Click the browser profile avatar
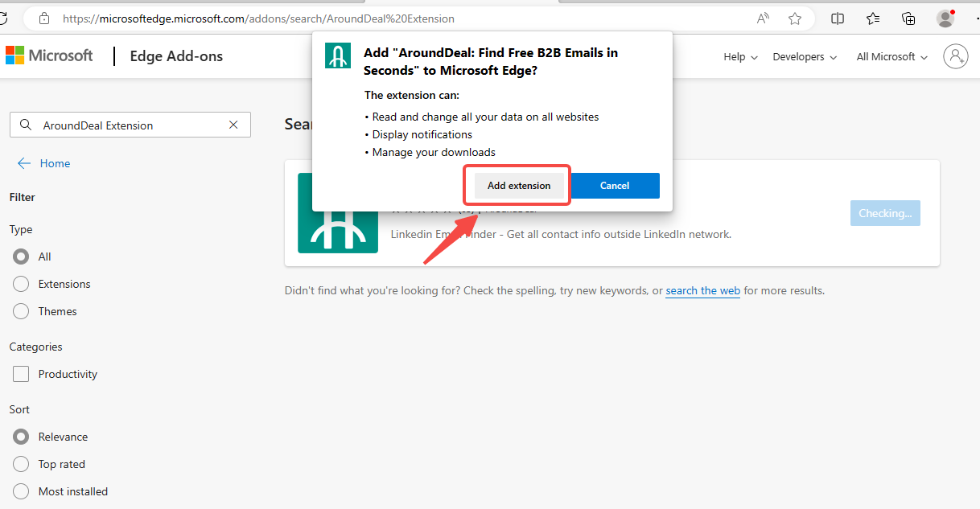Image resolution: width=980 pixels, height=509 pixels. tap(945, 18)
